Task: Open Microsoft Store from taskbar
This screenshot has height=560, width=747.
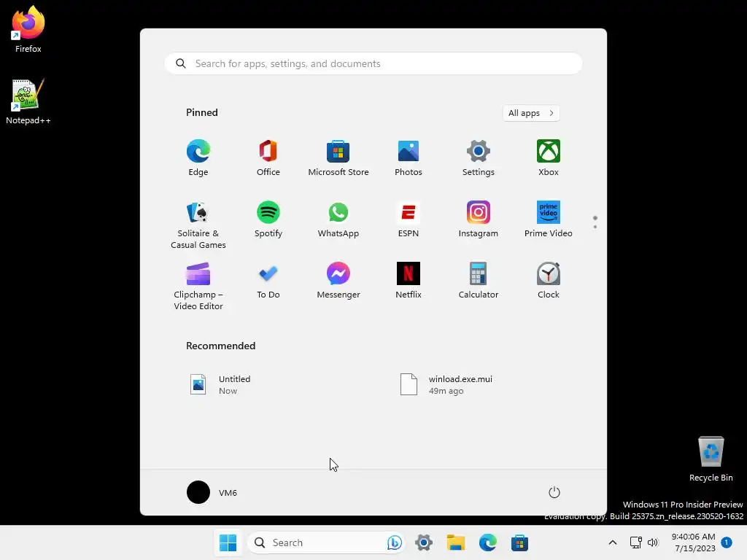Action: (x=519, y=542)
